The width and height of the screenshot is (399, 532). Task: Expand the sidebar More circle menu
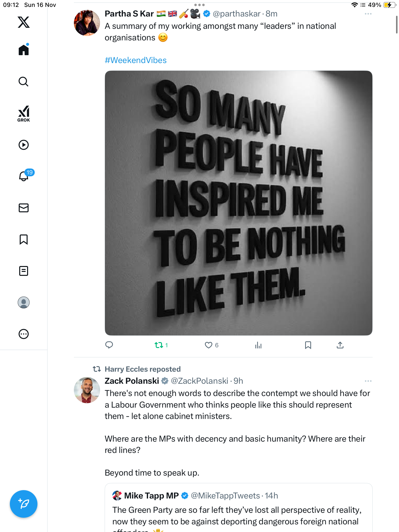pos(24,334)
